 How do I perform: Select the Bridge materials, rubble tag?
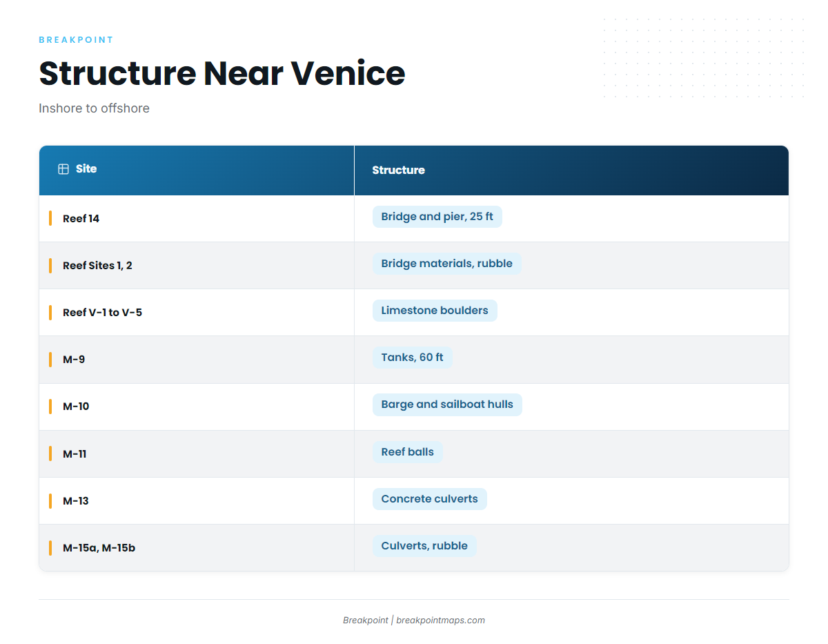click(x=447, y=264)
